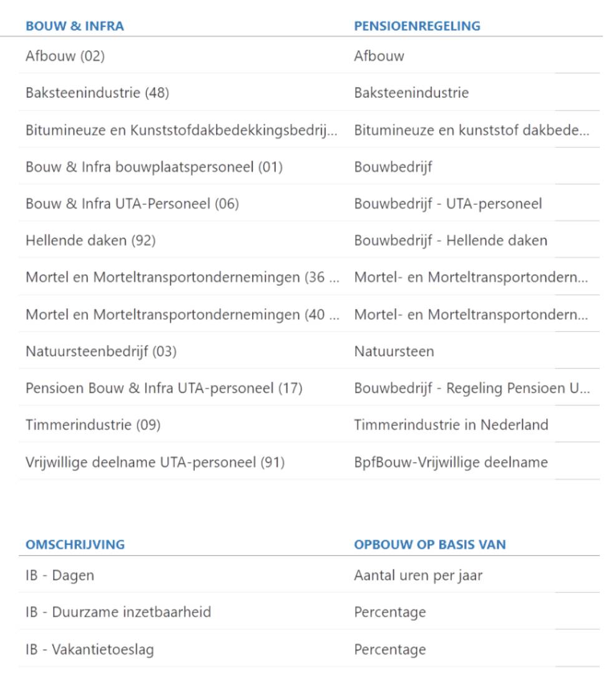Select the Afbouw (02) row

(65, 56)
